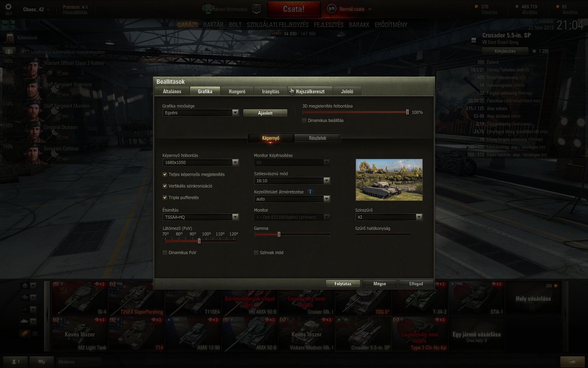Click the battle type icon beside Normál csata
Viewport: 588px width, 368px height.
pos(331,9)
